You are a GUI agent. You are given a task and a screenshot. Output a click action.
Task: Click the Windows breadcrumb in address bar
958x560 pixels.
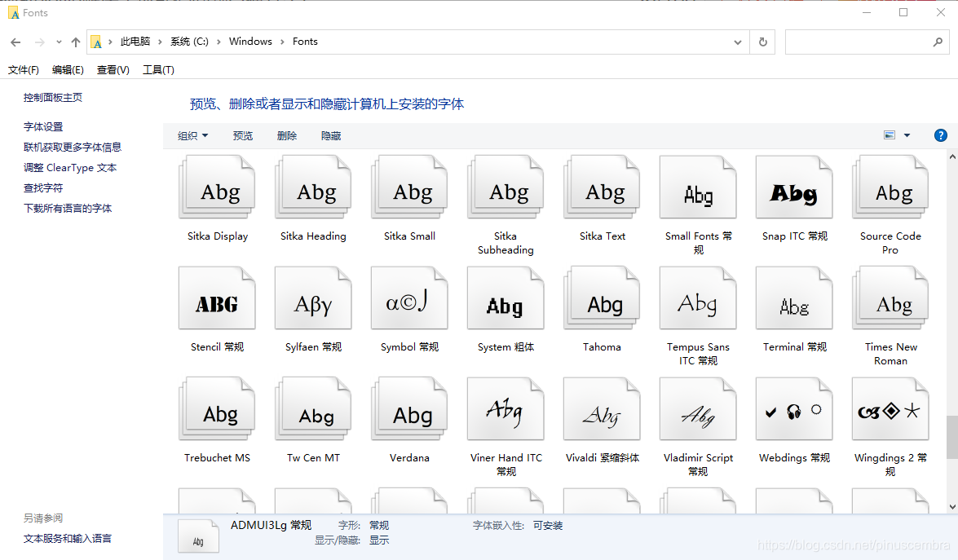click(250, 42)
